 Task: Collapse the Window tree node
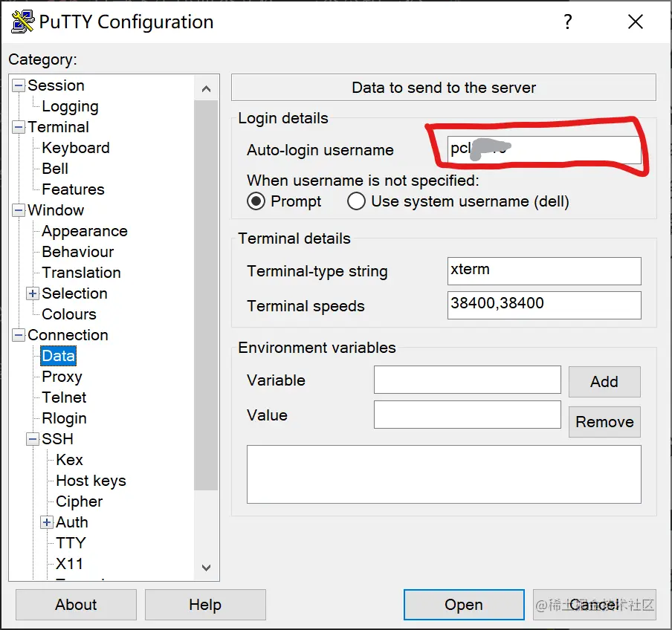click(19, 210)
